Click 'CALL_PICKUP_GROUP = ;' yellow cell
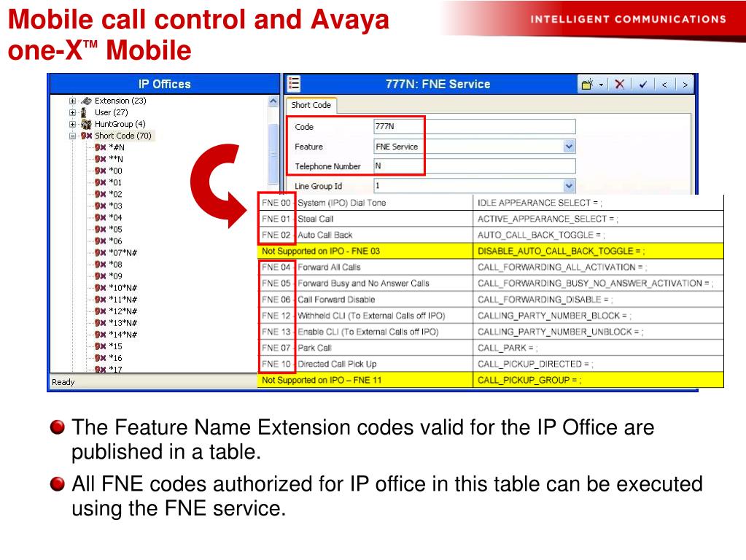Image resolution: width=746 pixels, height=560 pixels. pyautogui.click(x=598, y=380)
